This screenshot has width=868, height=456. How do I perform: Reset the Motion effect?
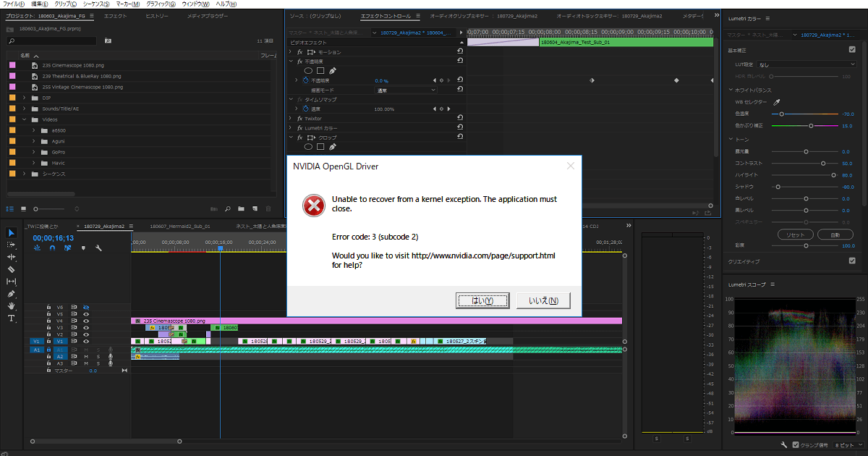460,52
